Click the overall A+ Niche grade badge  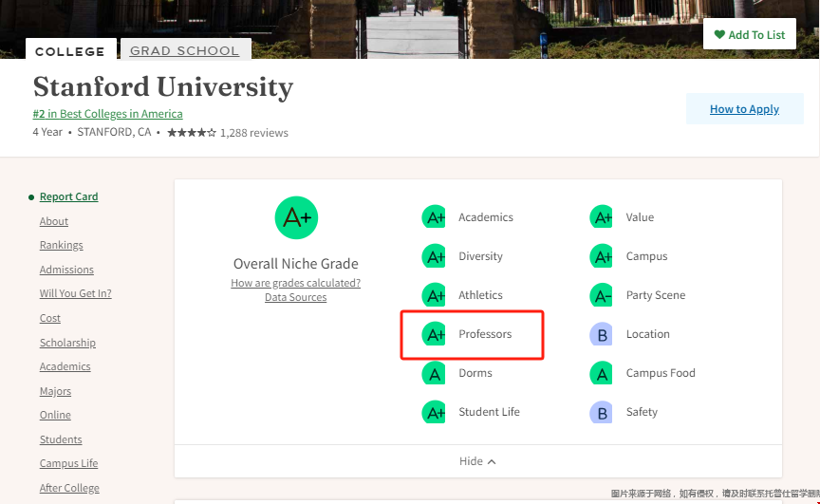(296, 217)
